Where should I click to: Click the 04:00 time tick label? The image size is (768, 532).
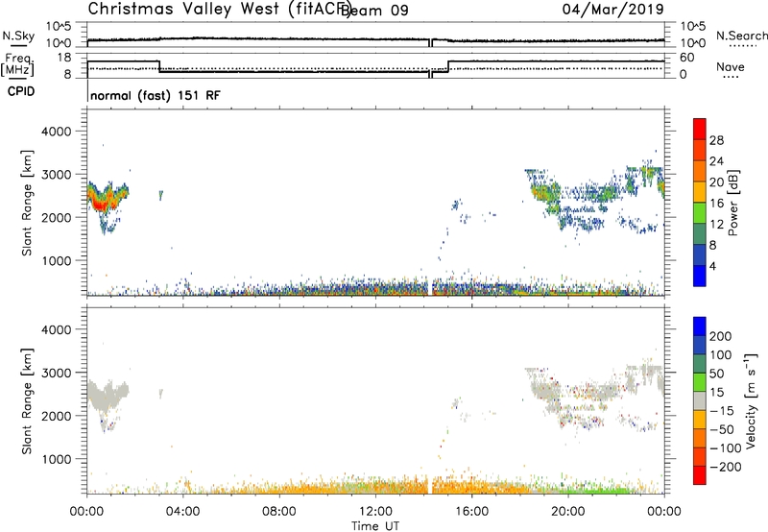[182, 512]
